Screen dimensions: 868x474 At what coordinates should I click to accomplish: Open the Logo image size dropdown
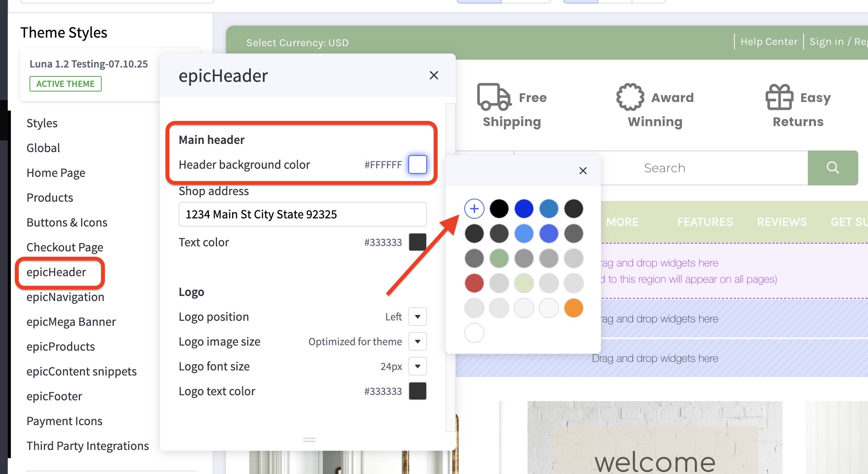tap(417, 341)
